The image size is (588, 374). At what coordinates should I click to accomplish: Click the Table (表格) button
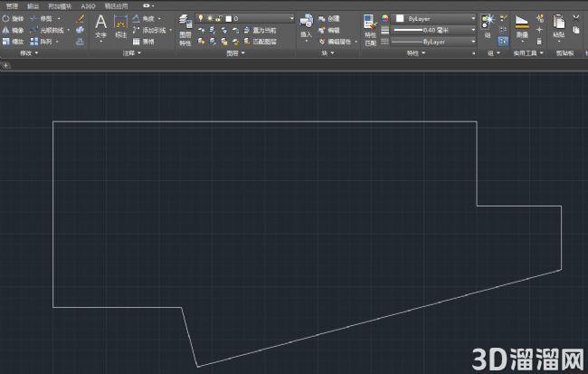coord(144,42)
